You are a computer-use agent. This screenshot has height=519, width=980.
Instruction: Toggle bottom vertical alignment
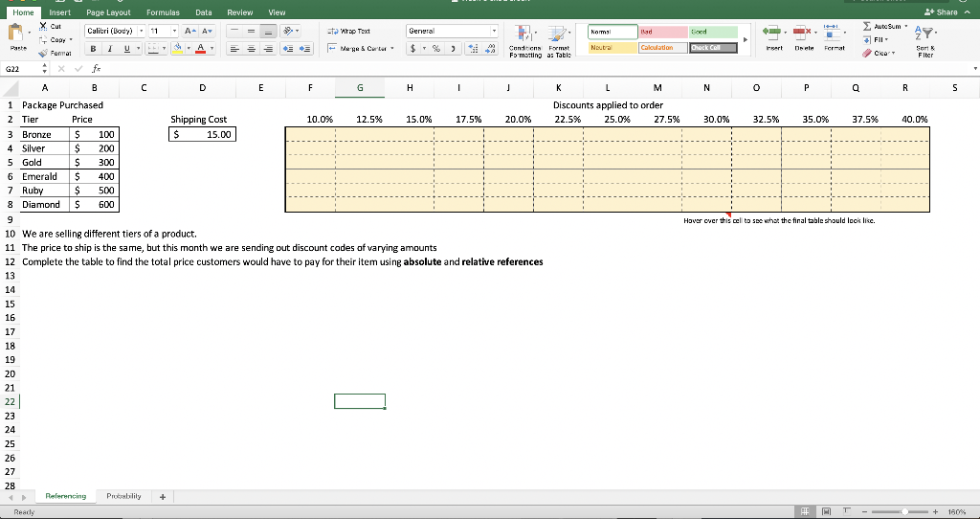click(x=269, y=31)
